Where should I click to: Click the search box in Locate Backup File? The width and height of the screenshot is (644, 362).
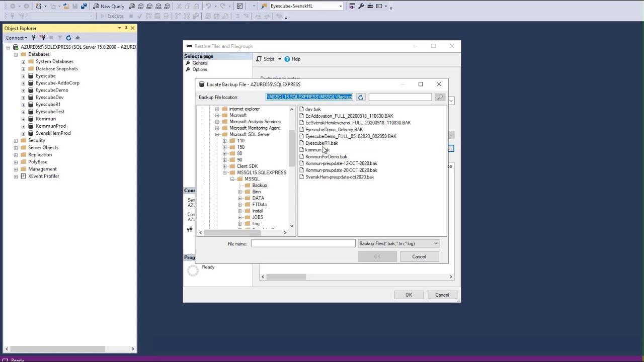pos(400,97)
